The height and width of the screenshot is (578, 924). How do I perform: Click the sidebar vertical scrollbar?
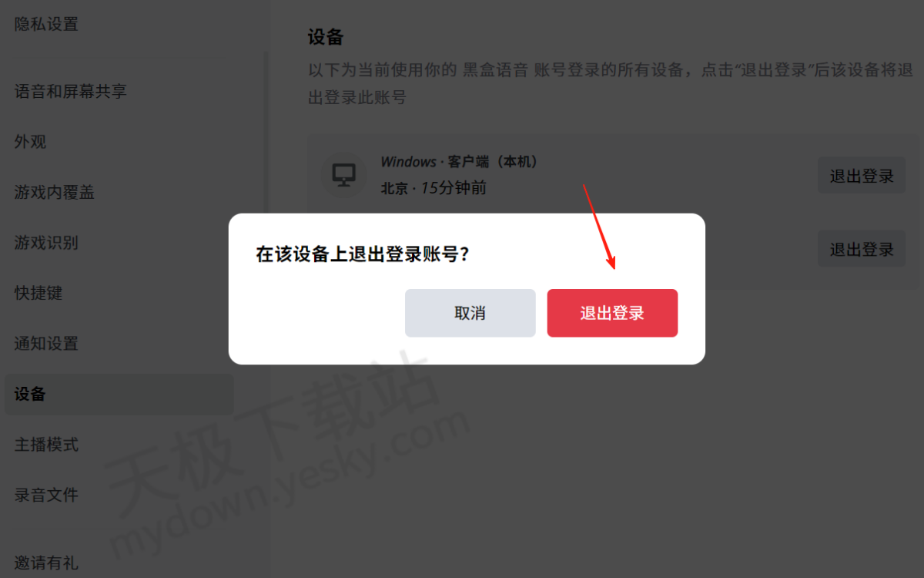tap(266, 131)
